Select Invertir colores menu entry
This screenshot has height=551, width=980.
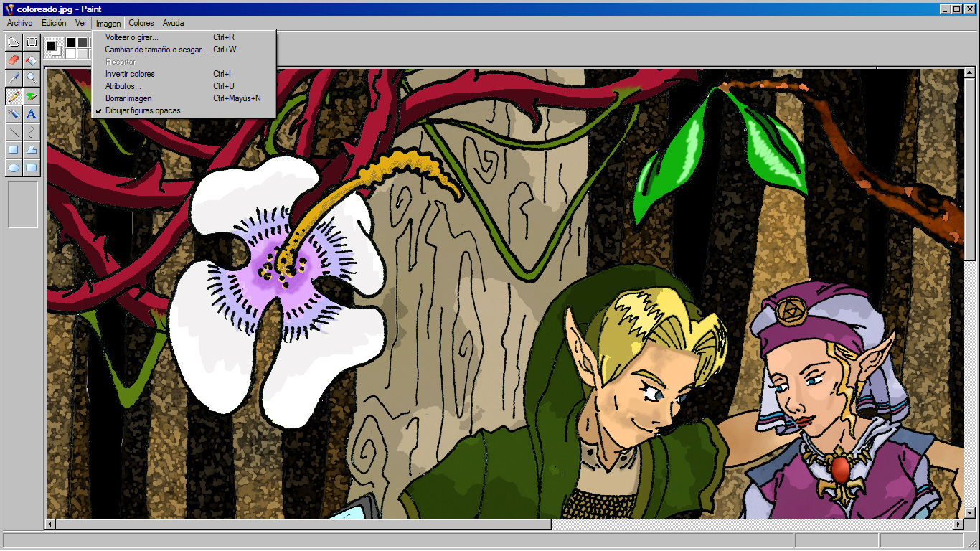tap(184, 74)
